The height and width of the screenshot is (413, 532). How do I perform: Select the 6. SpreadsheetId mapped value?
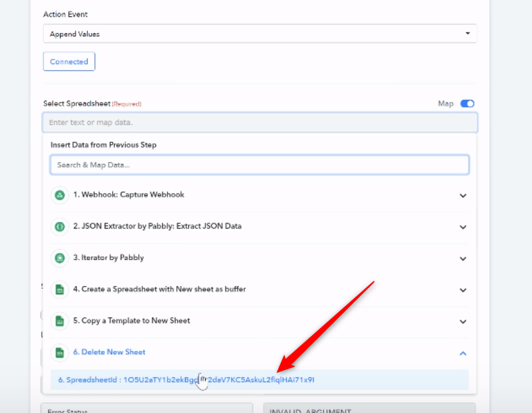click(259, 380)
